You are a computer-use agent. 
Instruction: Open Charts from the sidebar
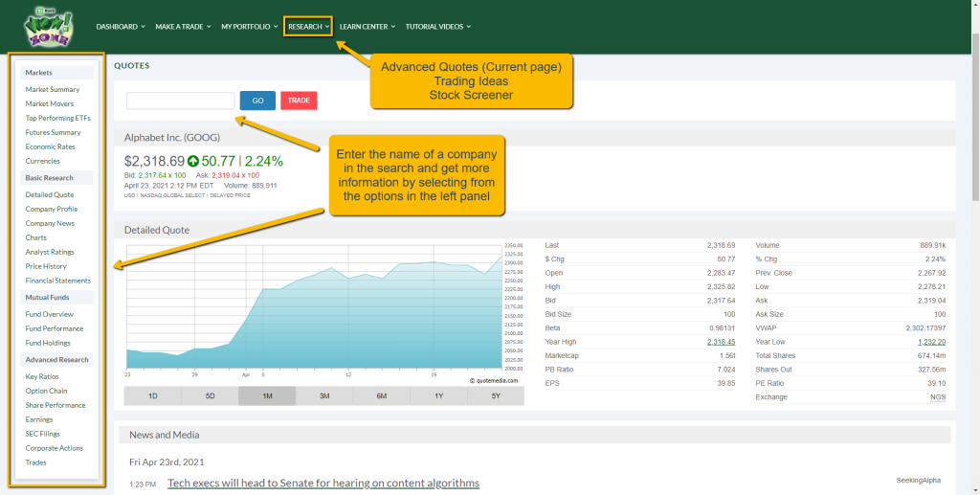[36, 238]
